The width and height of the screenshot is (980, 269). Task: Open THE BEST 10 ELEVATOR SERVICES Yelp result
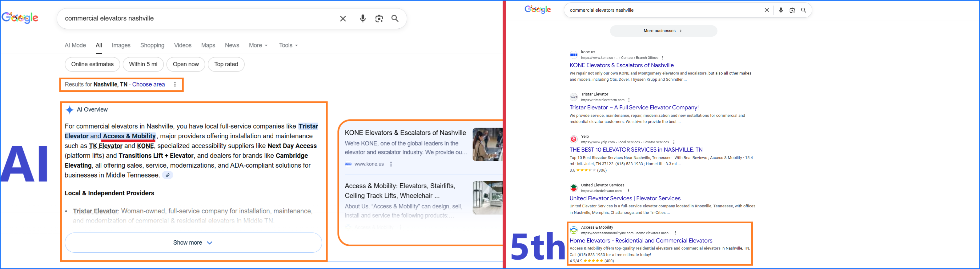coord(636,150)
